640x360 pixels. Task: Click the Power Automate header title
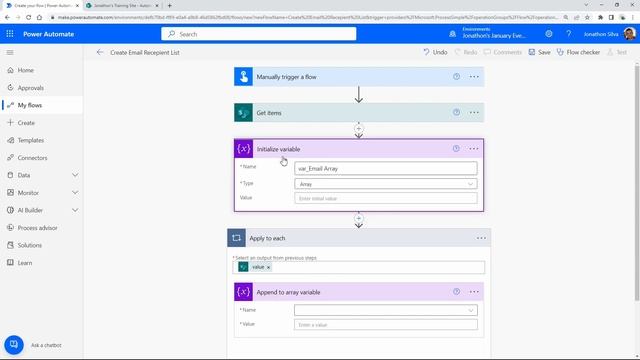pyautogui.click(x=49, y=34)
